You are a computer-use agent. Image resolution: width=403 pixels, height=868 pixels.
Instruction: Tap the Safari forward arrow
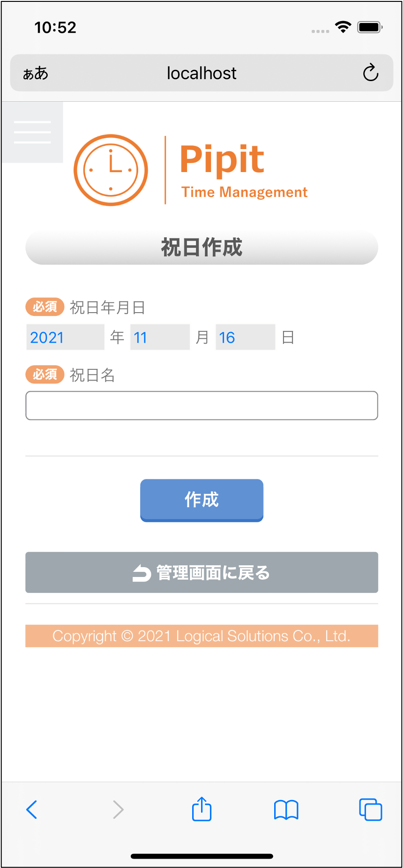point(118,809)
